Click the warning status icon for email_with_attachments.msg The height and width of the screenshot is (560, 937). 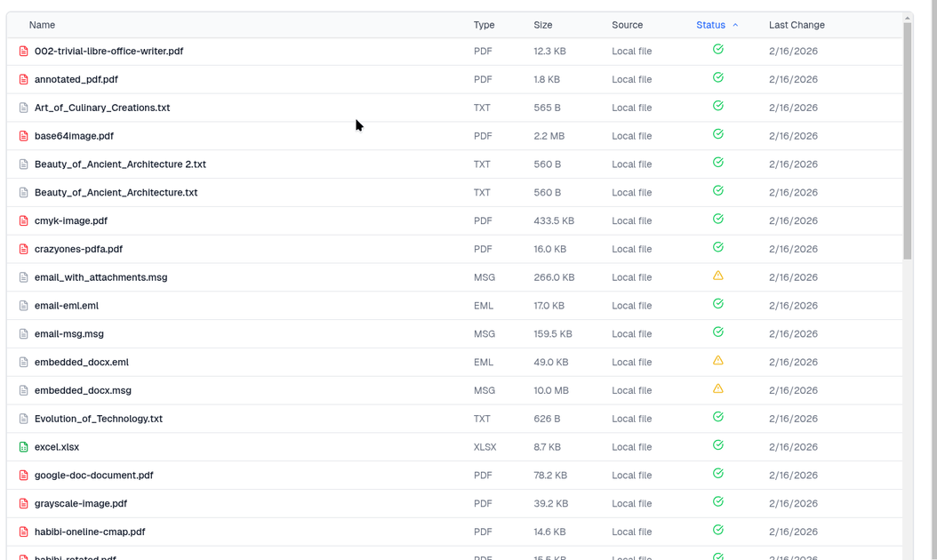coord(717,276)
